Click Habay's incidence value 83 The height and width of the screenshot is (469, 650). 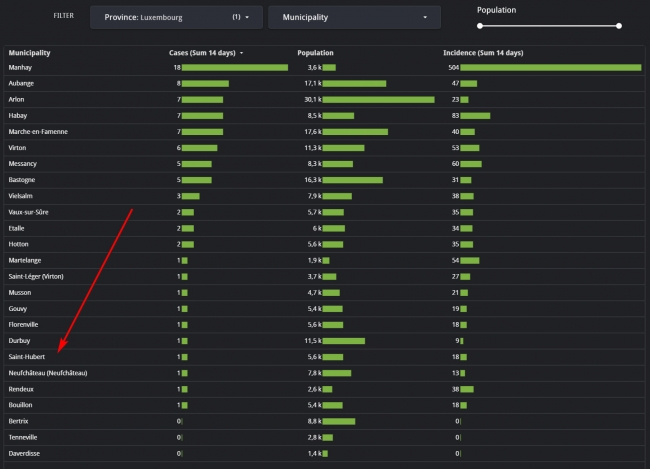pos(455,116)
